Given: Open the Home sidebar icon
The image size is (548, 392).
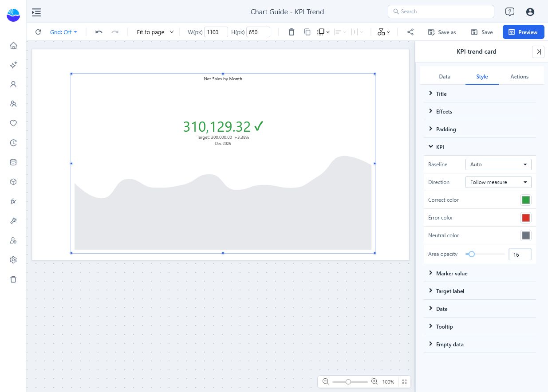Looking at the screenshot, I should coord(13,46).
